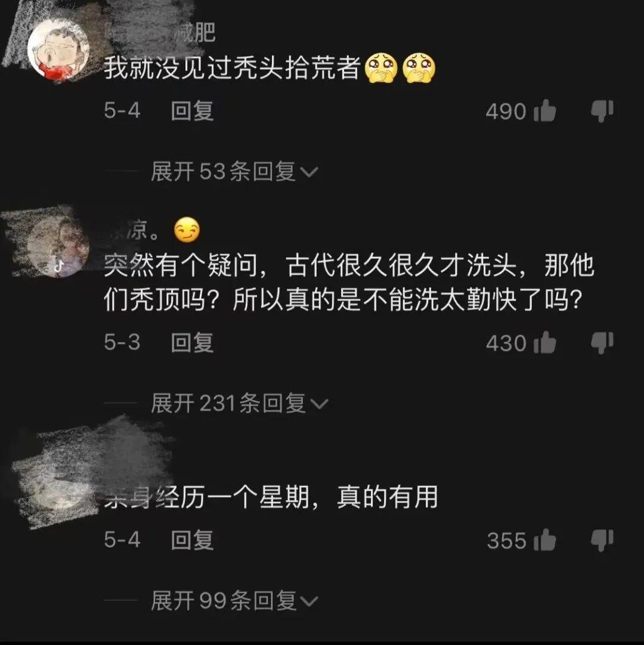Like the comment with 490 likes
The height and width of the screenshot is (645, 644).
(x=545, y=111)
